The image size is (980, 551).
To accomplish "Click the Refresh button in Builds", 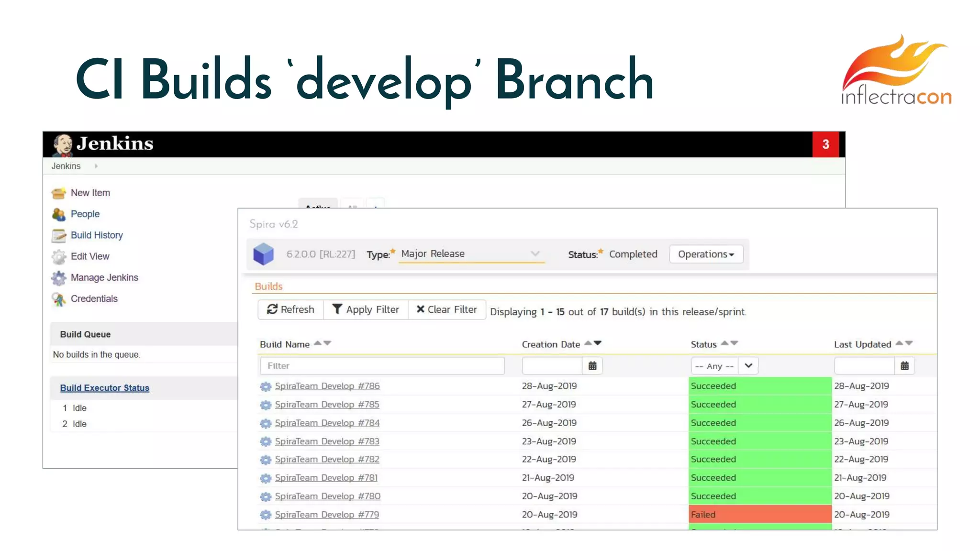I will click(x=290, y=309).
